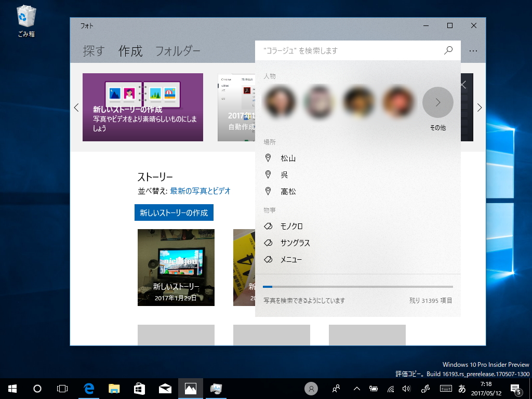Image resolution: width=532 pixels, height=399 pixels.
Task: Click the tag icon next to サングラス
Action: click(x=268, y=243)
